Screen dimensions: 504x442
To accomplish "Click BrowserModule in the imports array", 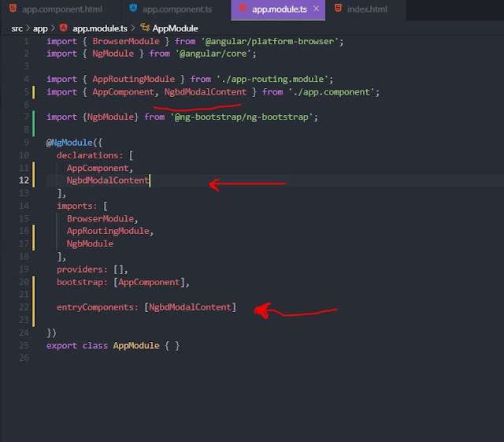I will pyautogui.click(x=100, y=219).
